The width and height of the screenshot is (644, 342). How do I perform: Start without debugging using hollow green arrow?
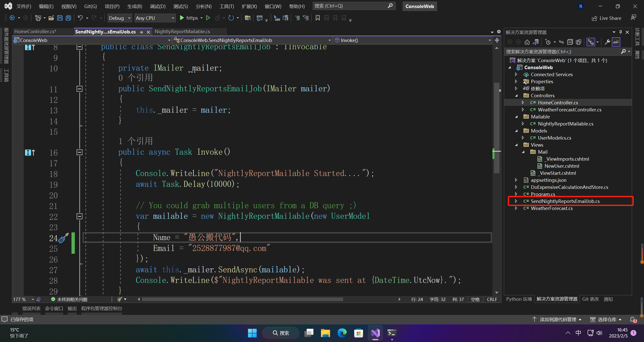[x=208, y=18]
